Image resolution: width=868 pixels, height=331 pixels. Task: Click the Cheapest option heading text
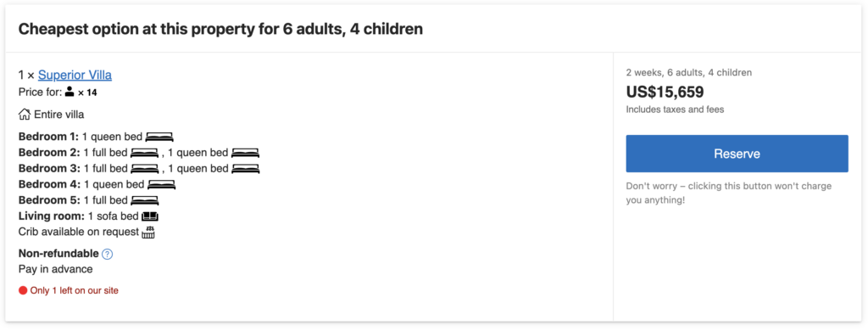(220, 29)
